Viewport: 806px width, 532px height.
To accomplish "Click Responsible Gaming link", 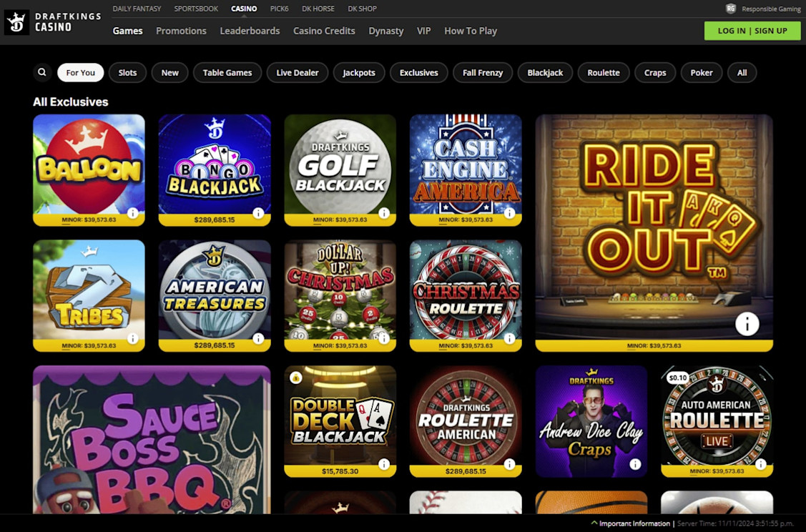I will click(771, 9).
